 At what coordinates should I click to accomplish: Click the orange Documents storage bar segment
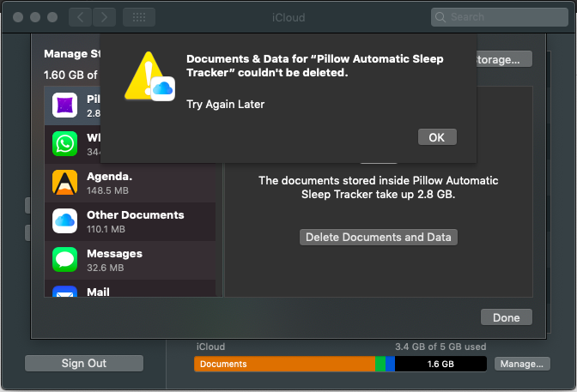(284, 364)
